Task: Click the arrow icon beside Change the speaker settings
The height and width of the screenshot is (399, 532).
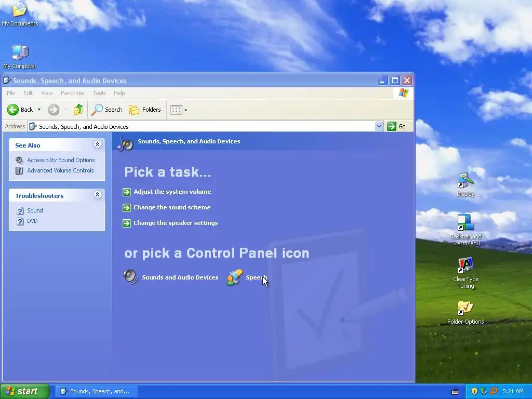Action: coord(127,223)
